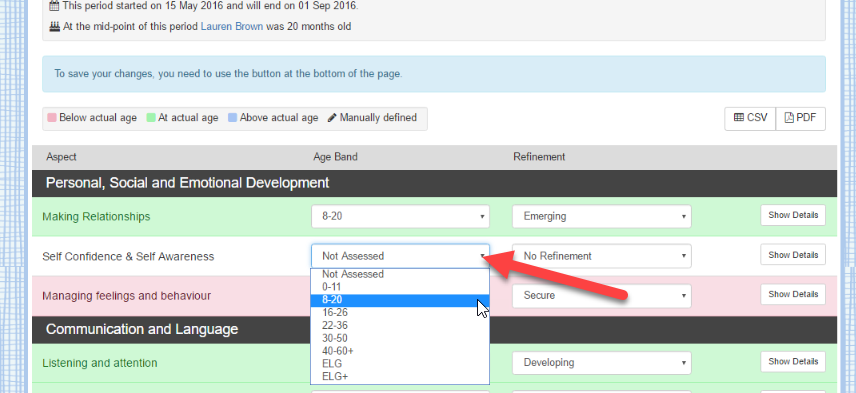The width and height of the screenshot is (856, 393).
Task: Click the blue Above actual age legend swatch
Action: tap(233, 117)
